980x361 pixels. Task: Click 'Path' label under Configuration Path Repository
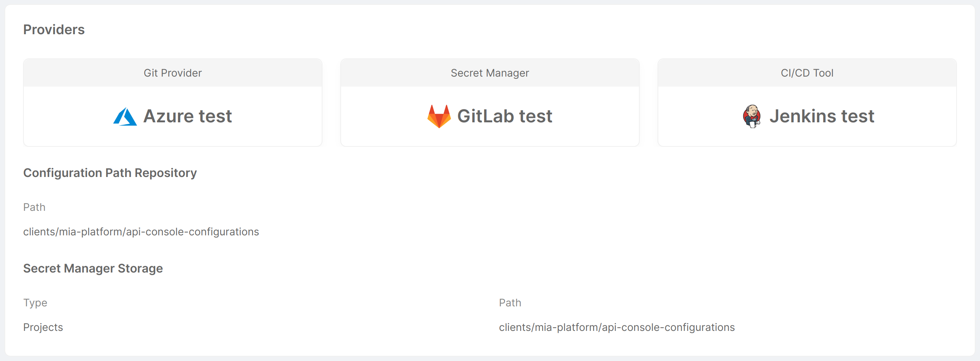tap(34, 207)
